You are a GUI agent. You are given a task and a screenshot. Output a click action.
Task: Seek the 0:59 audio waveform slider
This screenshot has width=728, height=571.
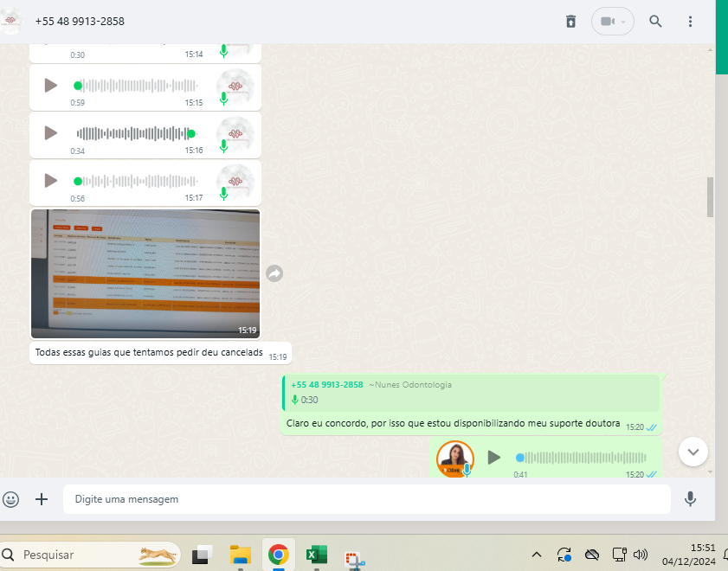[x=137, y=86]
